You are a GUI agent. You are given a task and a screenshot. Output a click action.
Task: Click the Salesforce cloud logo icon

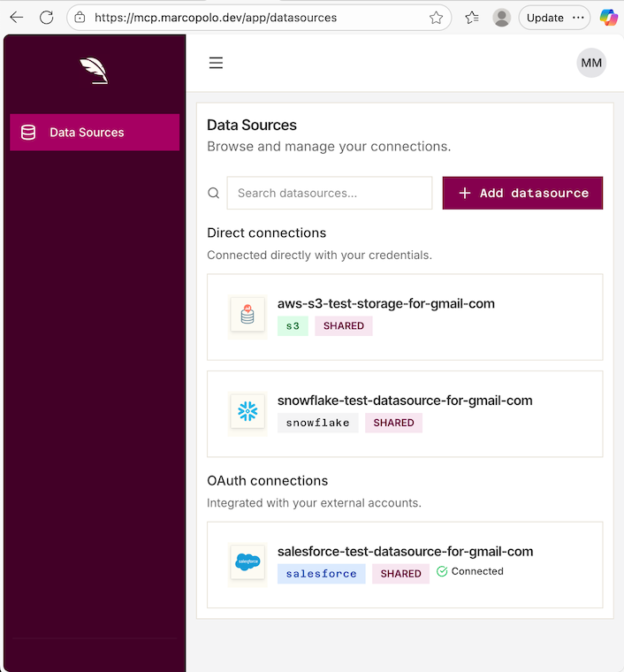(247, 562)
